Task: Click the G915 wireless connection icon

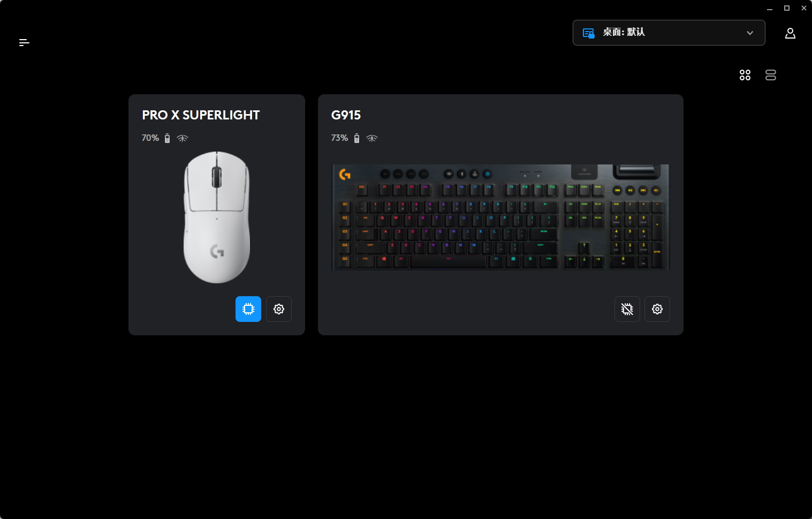Action: tap(372, 138)
